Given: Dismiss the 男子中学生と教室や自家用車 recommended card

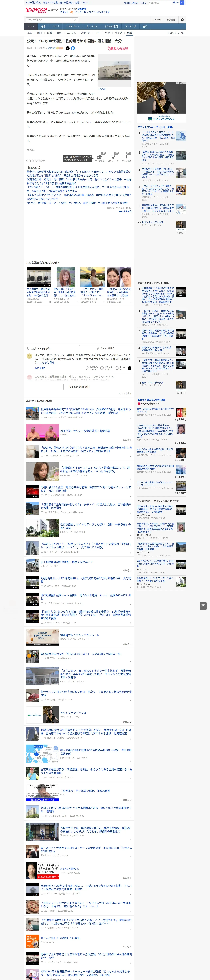Looking at the screenshot, I should tap(50, 302).
